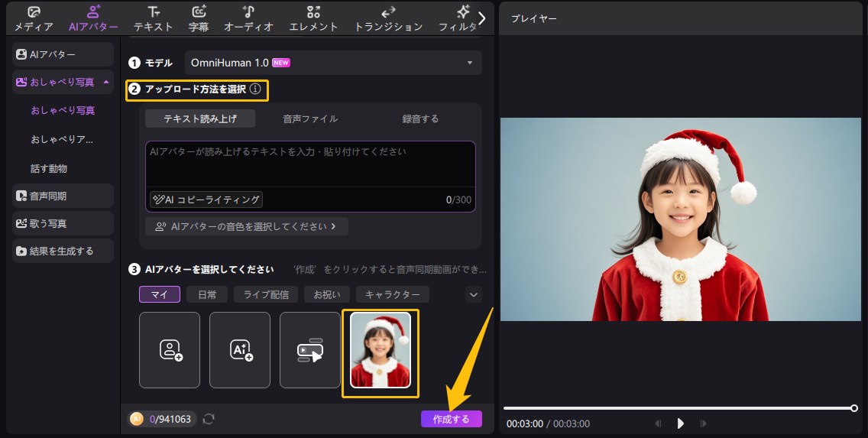Click the avatar text input field

pyautogui.click(x=310, y=164)
